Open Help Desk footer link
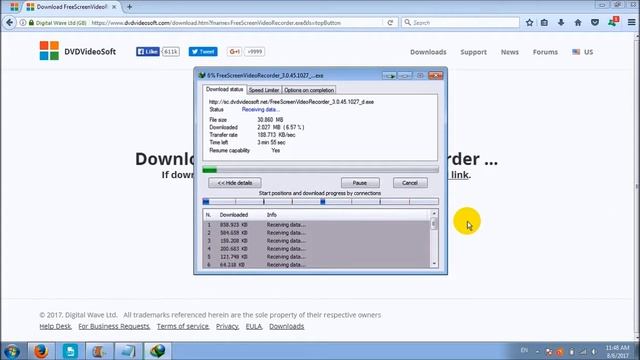 [x=56, y=326]
